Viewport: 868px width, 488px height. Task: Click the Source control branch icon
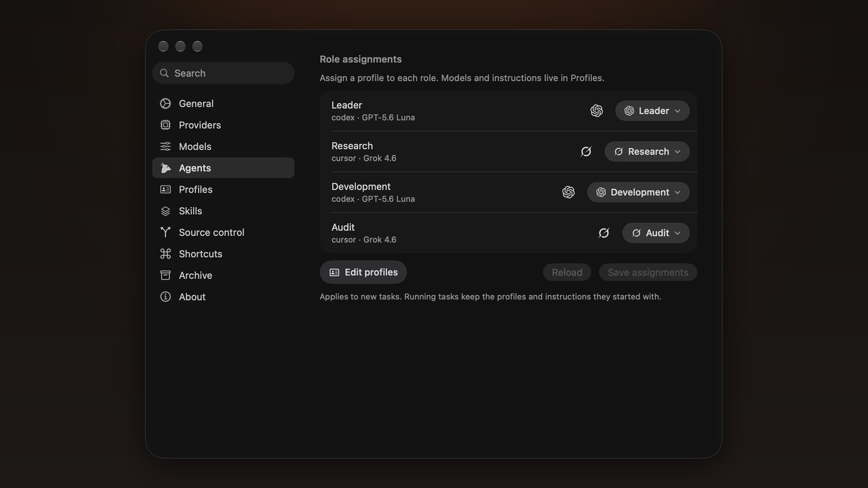(x=165, y=232)
